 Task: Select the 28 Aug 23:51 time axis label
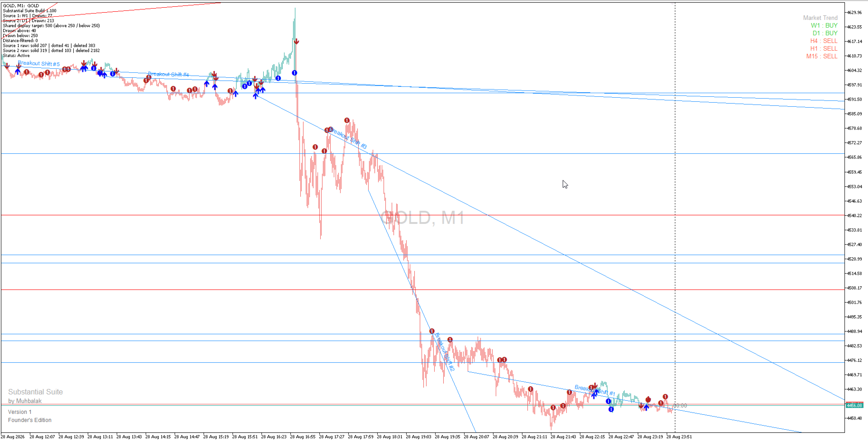tap(679, 437)
